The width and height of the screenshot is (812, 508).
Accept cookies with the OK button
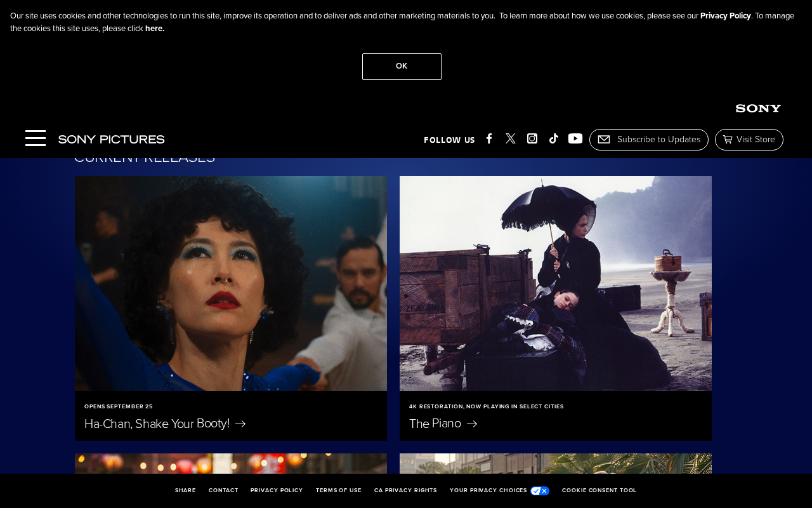(402, 67)
